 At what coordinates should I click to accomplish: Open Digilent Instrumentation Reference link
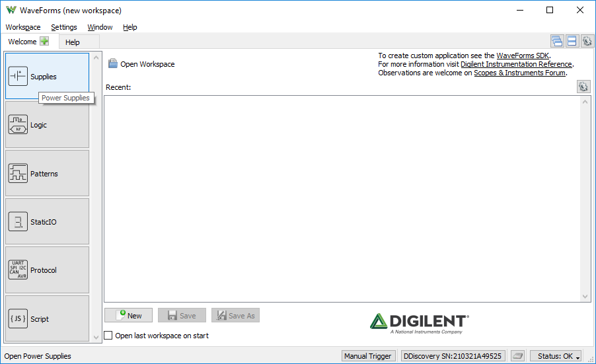click(516, 64)
